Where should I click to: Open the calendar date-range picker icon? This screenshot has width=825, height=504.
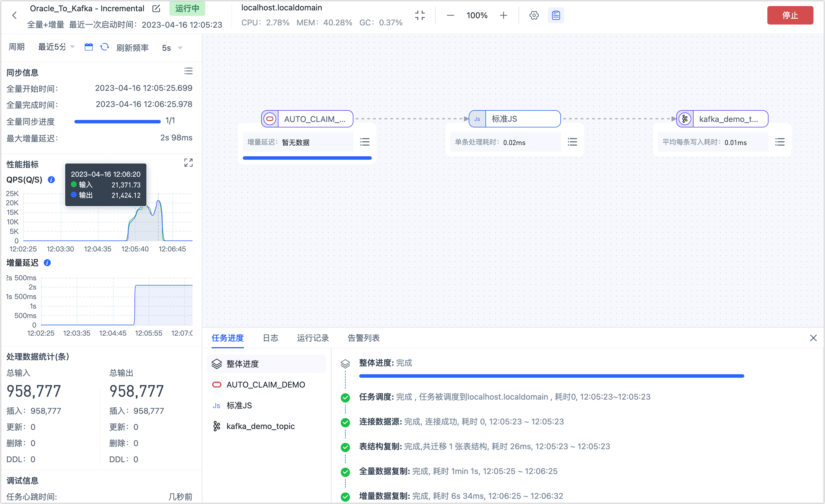[89, 47]
